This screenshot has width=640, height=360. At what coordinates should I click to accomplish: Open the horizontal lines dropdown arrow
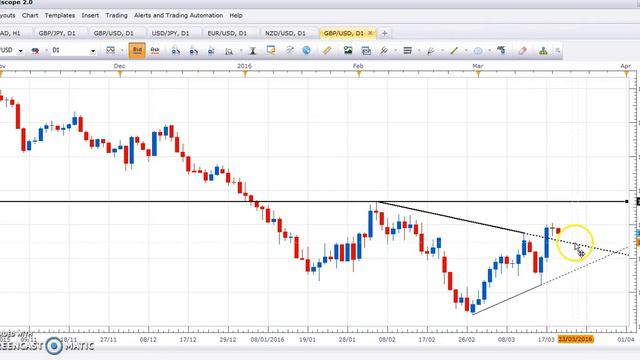(x=419, y=51)
